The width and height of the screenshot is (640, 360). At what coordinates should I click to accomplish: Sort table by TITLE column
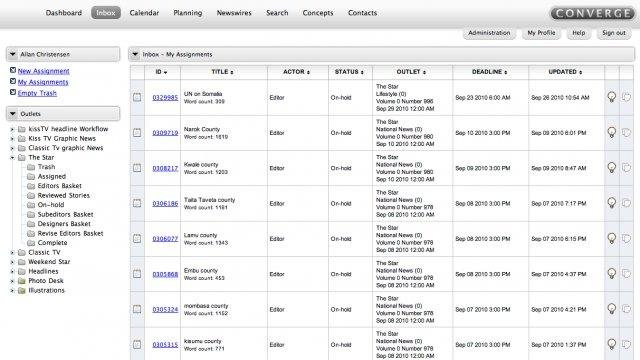[x=222, y=72]
